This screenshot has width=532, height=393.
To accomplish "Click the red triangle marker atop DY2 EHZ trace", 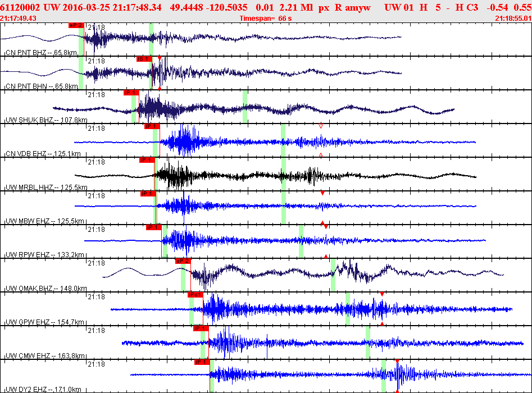I will (397, 362).
